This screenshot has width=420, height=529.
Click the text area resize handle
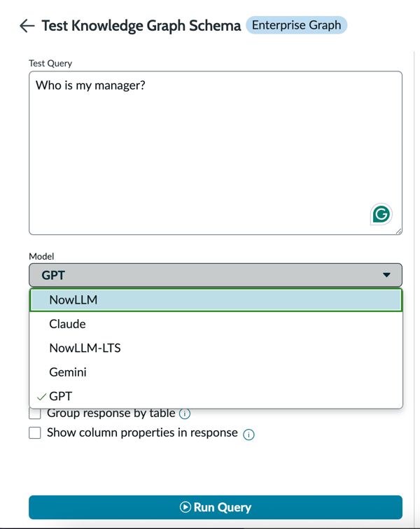click(x=398, y=231)
